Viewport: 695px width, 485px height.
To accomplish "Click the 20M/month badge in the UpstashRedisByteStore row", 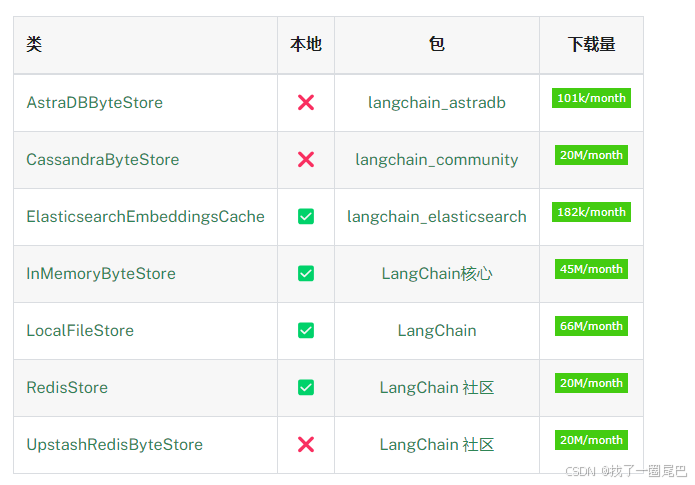I will (x=591, y=440).
